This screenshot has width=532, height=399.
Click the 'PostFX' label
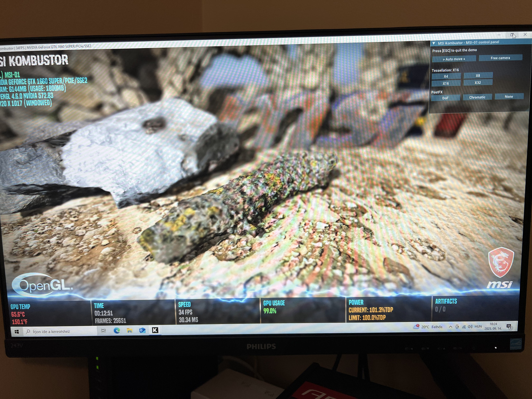437,92
